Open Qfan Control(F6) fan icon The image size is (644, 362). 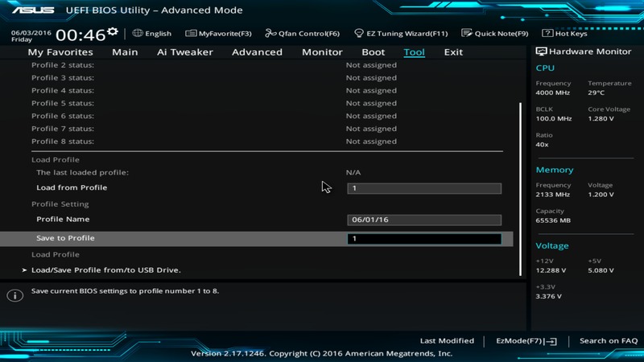coord(270,34)
